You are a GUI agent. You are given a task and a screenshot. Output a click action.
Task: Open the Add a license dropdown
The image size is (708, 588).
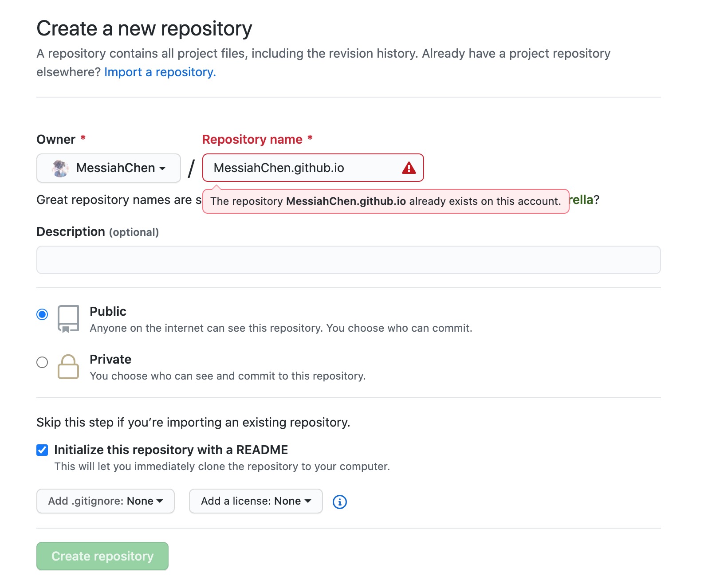pos(256,501)
